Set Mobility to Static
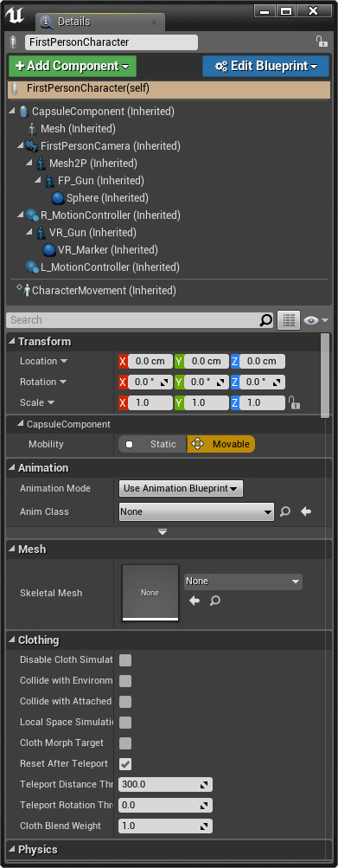Image resolution: width=338 pixels, height=868 pixels. click(x=153, y=444)
